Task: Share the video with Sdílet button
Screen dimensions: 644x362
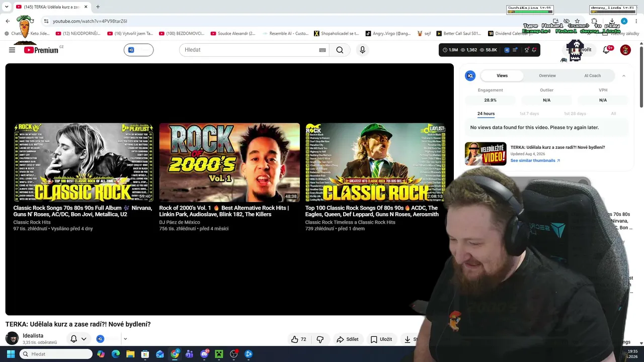Action: coord(347,339)
